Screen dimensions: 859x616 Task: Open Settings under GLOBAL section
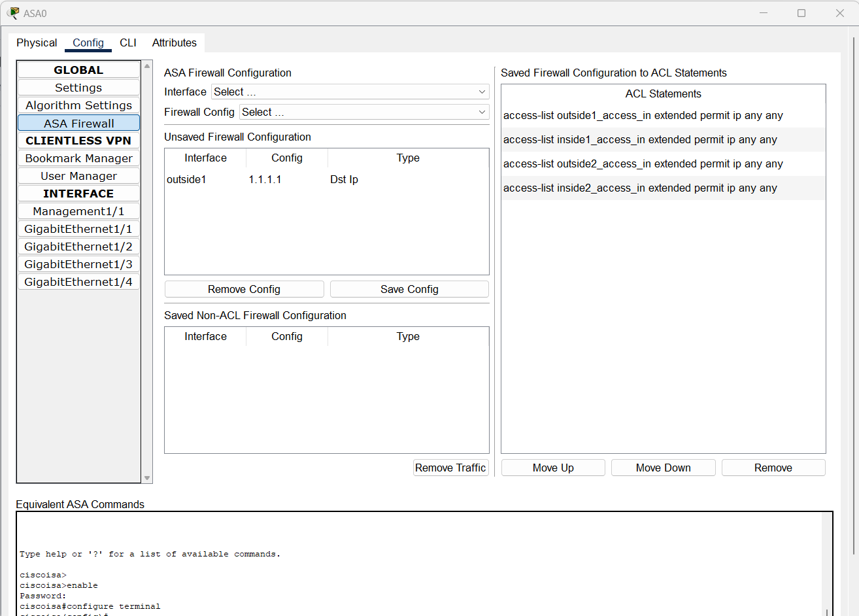point(78,87)
